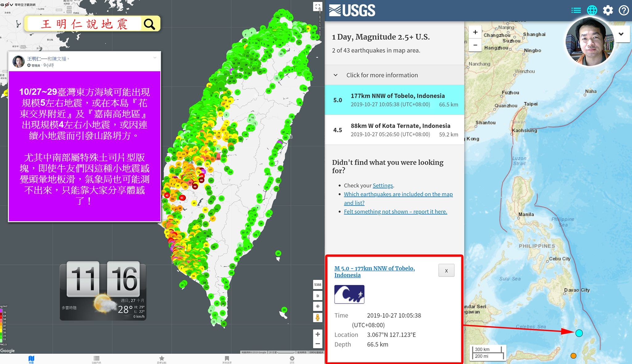Open the bookmark other resources tab

click(227, 359)
